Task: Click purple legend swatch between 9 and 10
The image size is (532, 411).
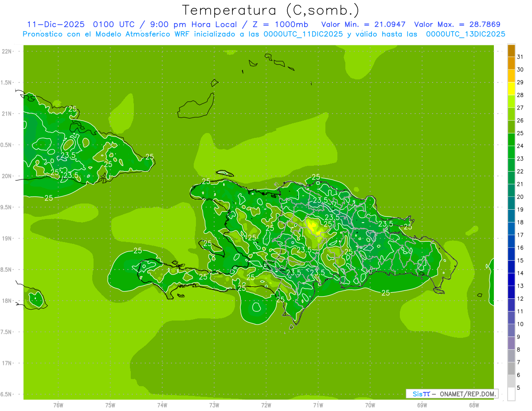Action: coord(511,330)
